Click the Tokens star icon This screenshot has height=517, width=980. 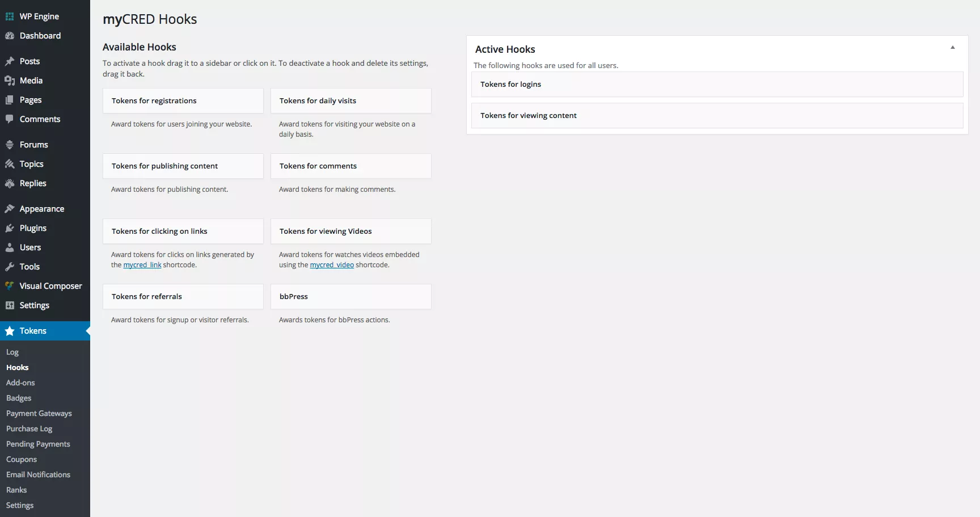coord(10,331)
